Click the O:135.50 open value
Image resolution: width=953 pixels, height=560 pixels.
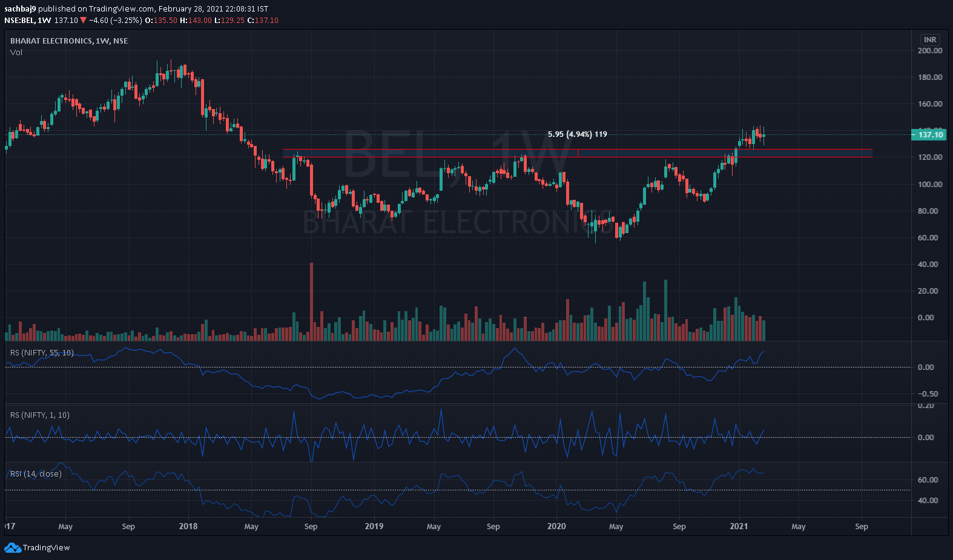161,20
